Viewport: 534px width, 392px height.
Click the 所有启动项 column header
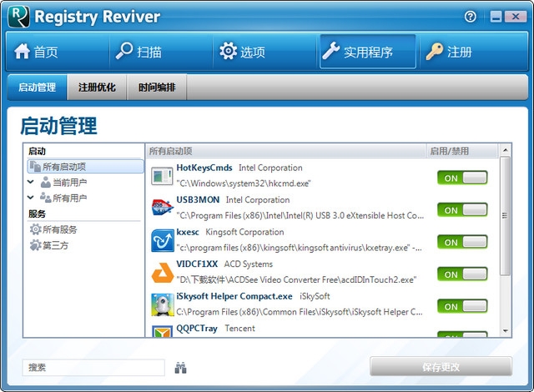[286, 151]
